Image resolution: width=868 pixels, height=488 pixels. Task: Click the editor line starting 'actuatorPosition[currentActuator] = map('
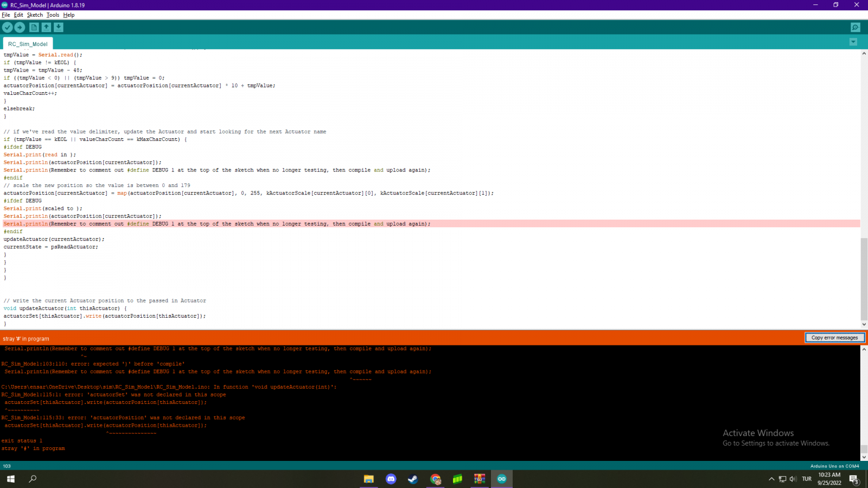pyautogui.click(x=248, y=193)
